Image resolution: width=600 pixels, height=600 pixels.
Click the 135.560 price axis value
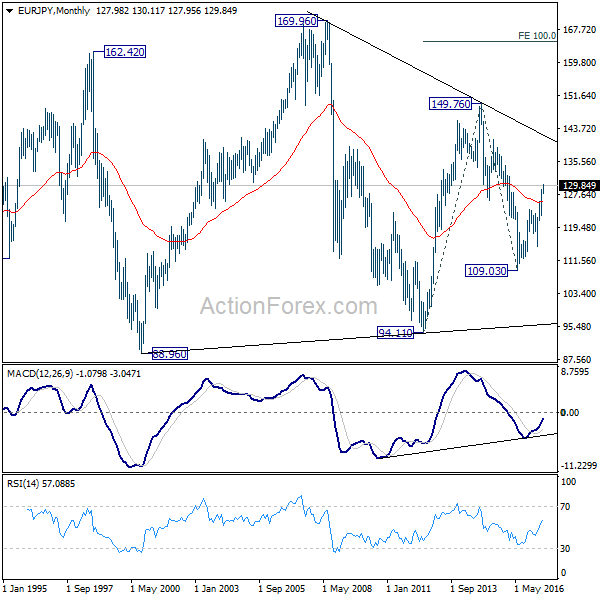pyautogui.click(x=579, y=162)
